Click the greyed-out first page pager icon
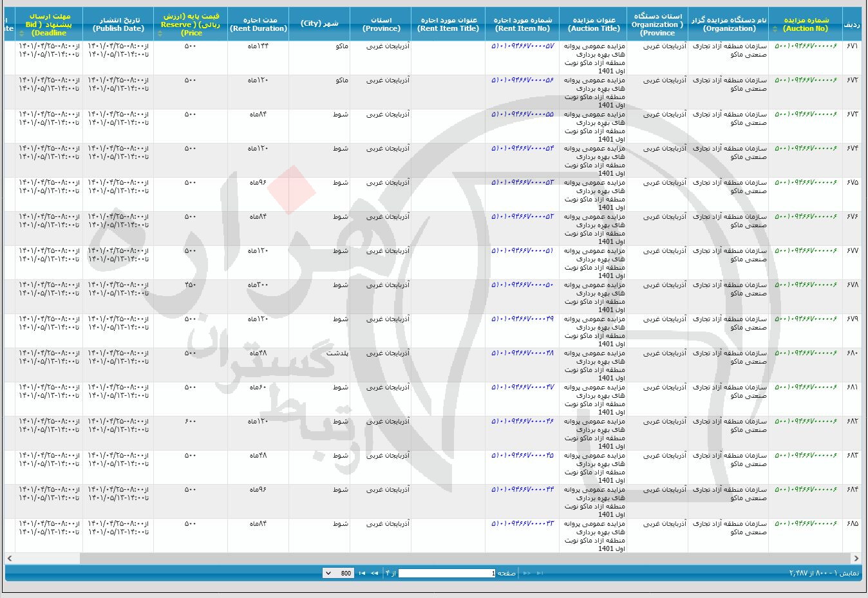This screenshot has height=598, width=868. tap(540, 573)
